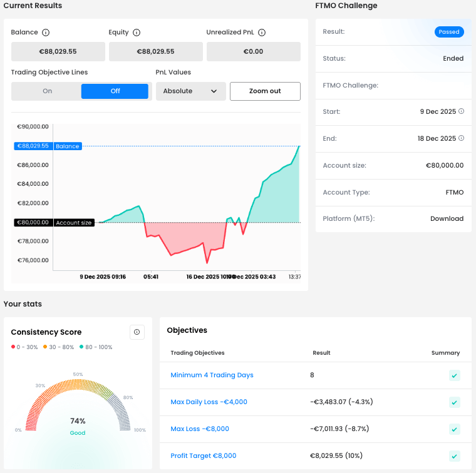Turn Trading Objective Lines On
Screen dimensions: 476x473
tap(48, 91)
